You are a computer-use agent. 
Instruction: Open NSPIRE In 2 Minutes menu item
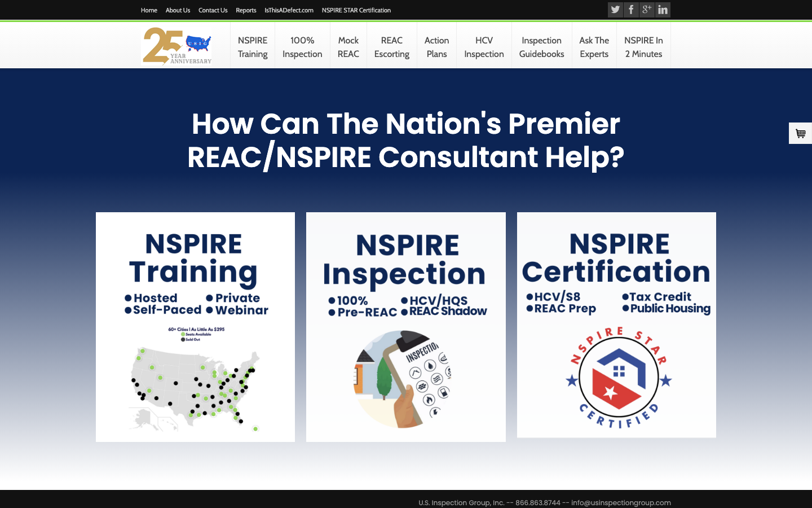pos(643,47)
